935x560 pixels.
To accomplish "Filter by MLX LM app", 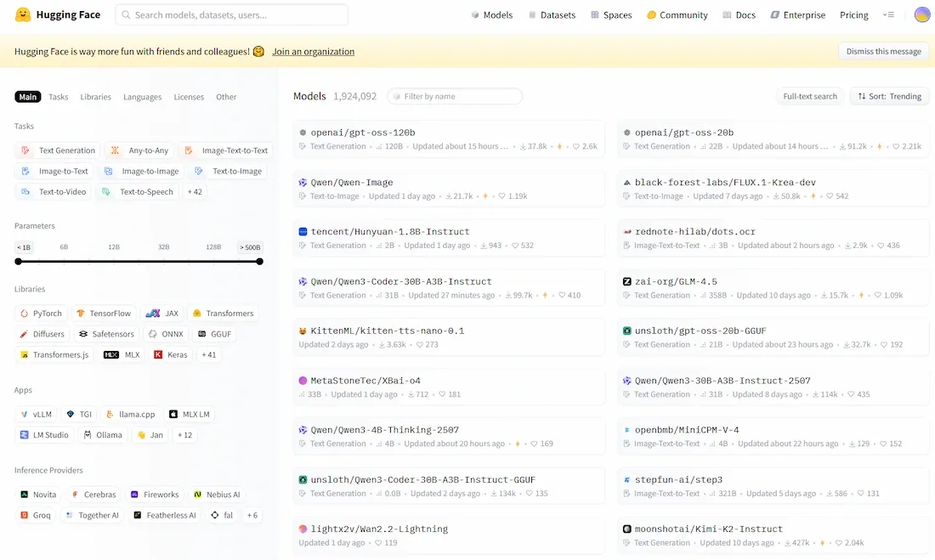I will click(189, 414).
